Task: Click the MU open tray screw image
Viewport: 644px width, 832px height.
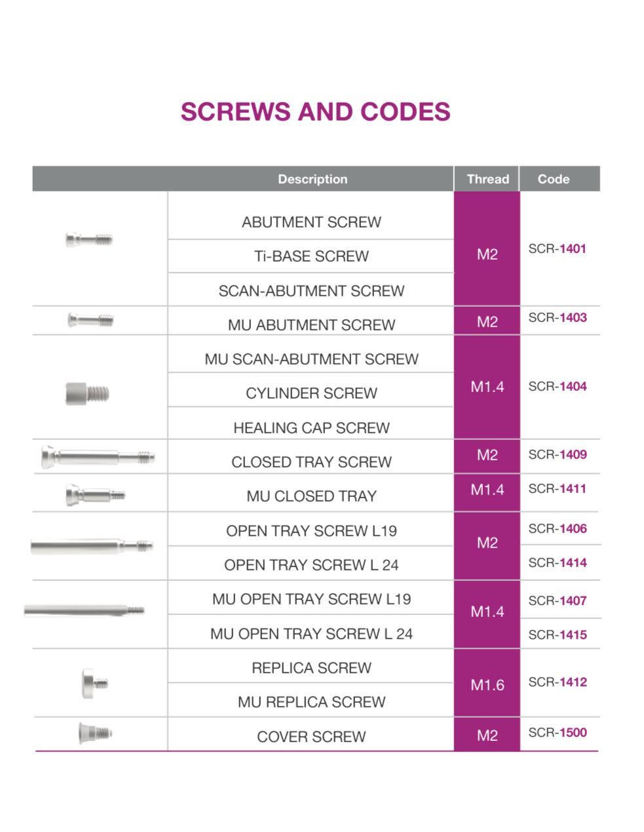Action: point(84,611)
